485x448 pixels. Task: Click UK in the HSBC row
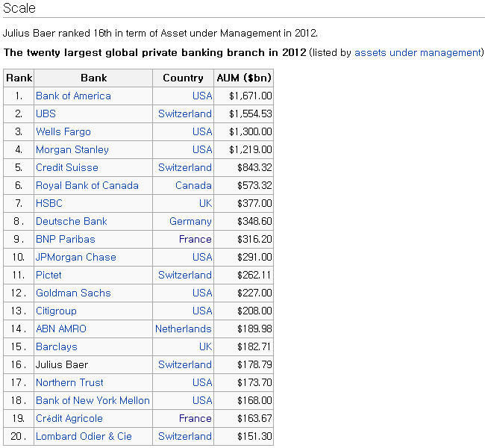(206, 203)
